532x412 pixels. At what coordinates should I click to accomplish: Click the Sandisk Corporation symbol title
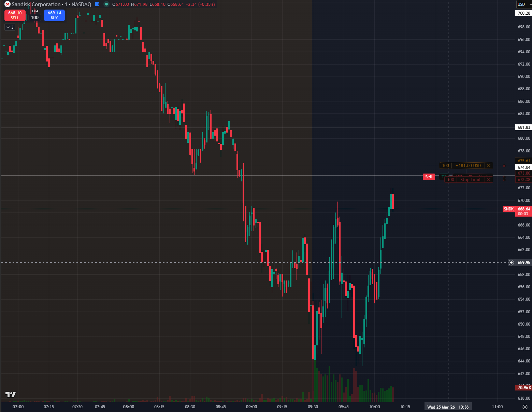click(x=36, y=4)
